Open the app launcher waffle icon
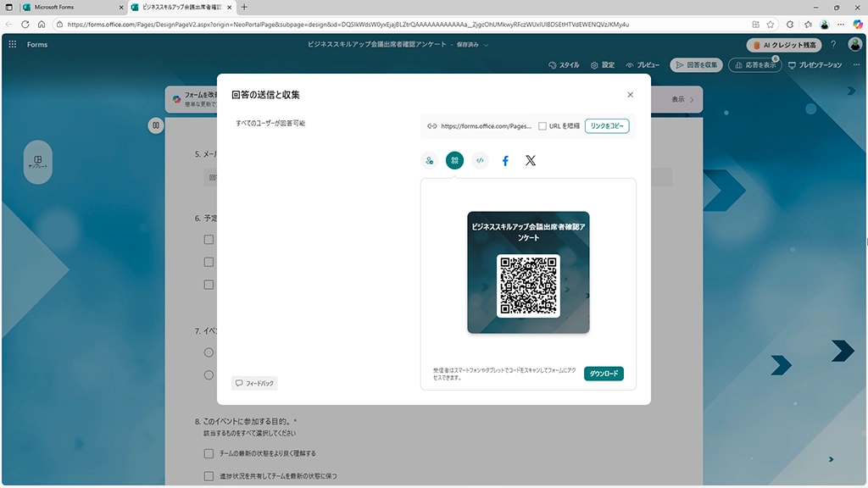868x488 pixels. pyautogui.click(x=13, y=44)
